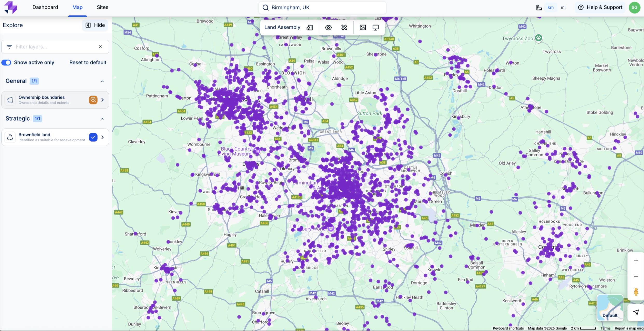Click the Land Assembly buildings icon

[310, 28]
